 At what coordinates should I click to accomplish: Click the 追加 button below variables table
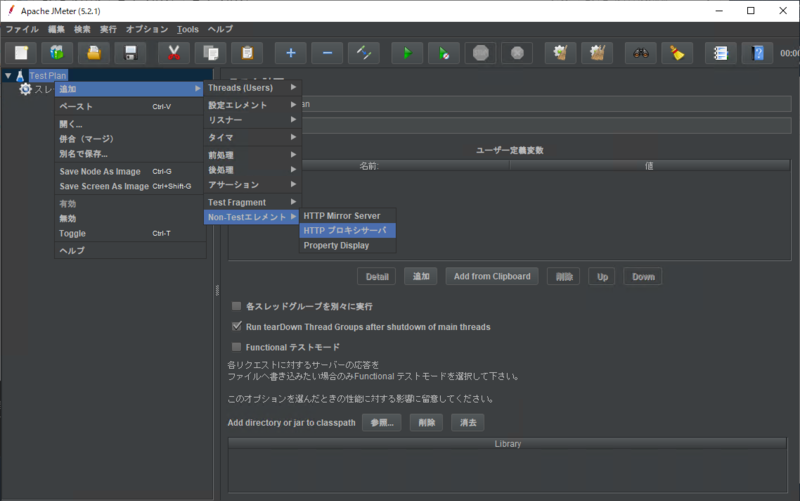coord(421,277)
